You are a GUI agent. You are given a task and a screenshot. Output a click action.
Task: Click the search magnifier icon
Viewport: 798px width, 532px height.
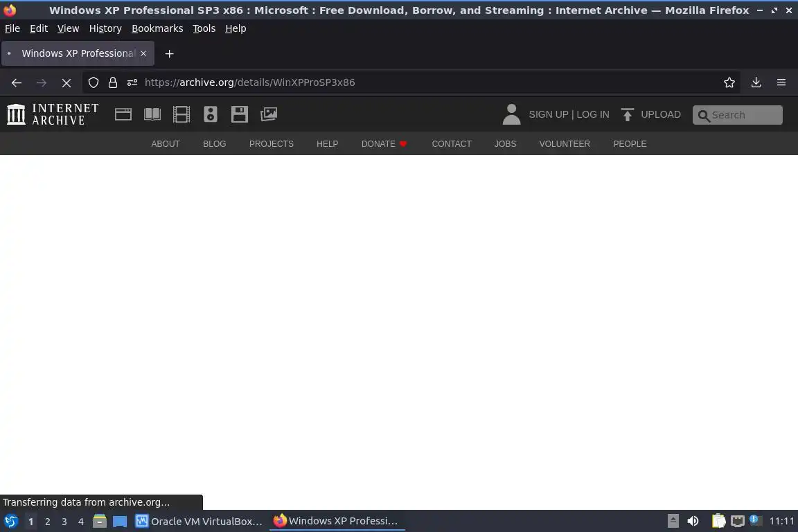704,116
